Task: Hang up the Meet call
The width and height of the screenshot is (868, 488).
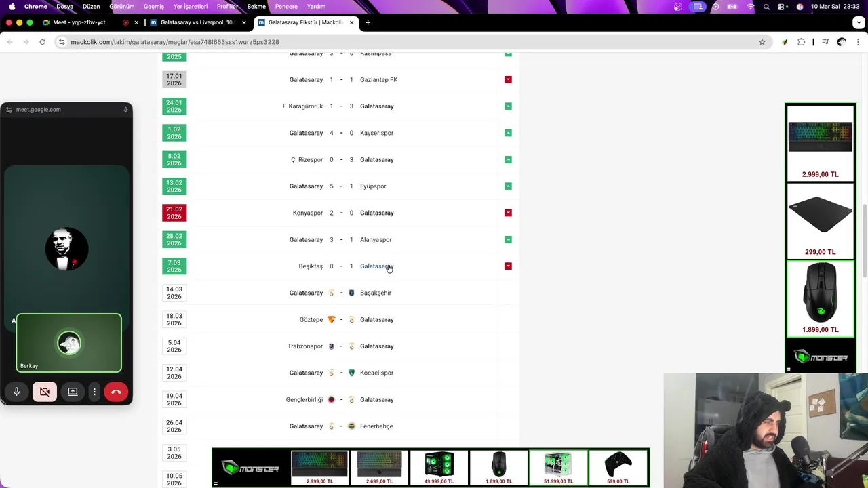Action: pos(116,392)
